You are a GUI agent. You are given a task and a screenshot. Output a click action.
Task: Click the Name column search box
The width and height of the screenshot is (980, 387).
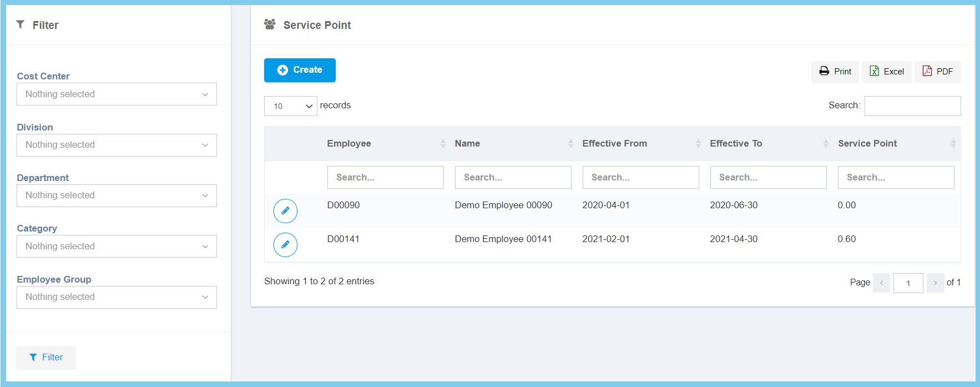[x=513, y=178]
